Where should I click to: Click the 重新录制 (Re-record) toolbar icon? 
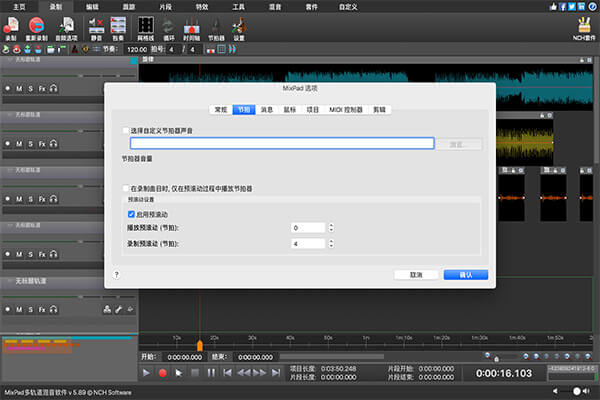[x=38, y=25]
